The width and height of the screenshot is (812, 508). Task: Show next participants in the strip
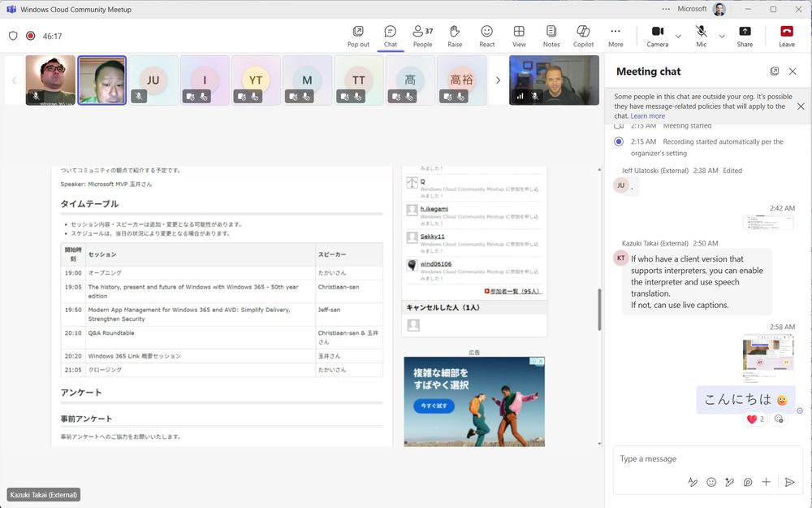[x=499, y=80]
